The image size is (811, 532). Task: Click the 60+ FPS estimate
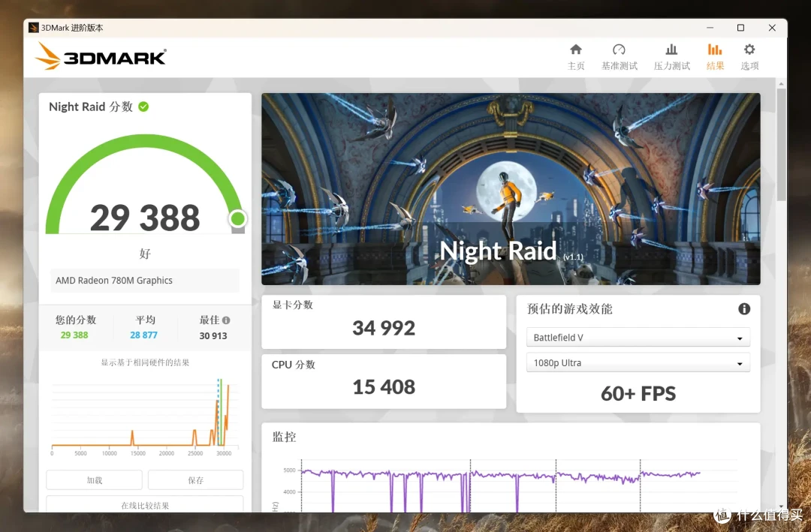(x=638, y=393)
